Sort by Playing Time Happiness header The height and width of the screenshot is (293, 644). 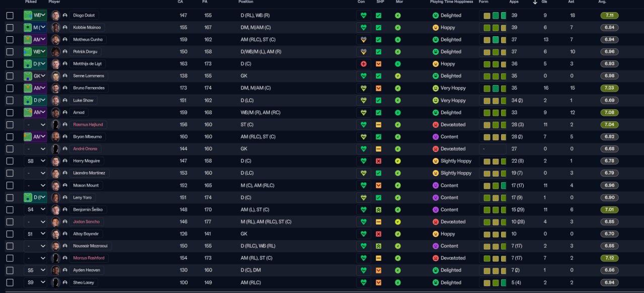[x=451, y=2]
